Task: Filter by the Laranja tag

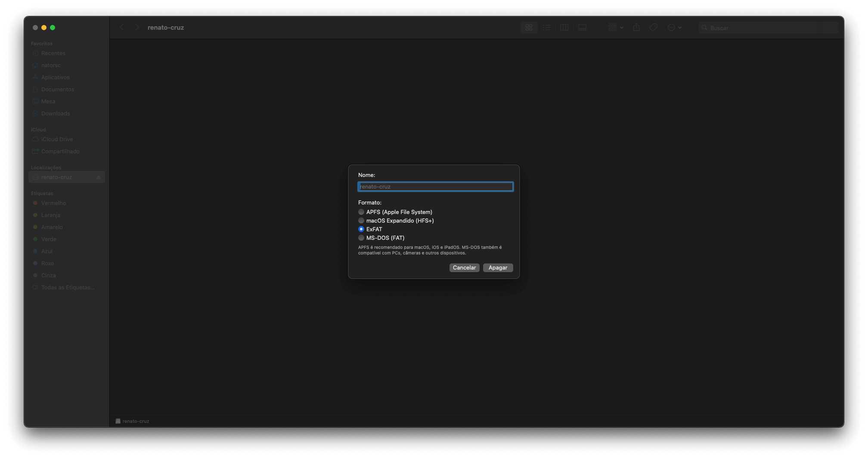Action: 67,215
